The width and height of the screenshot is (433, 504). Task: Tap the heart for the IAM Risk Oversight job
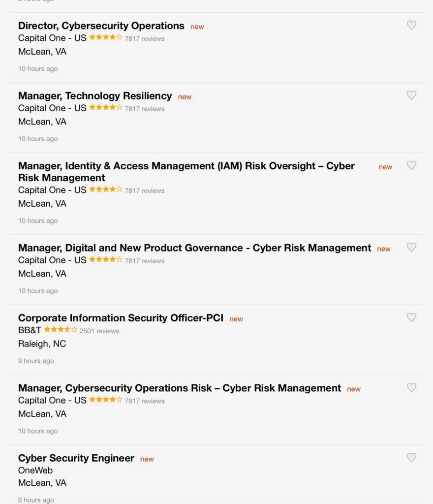pyautogui.click(x=411, y=165)
